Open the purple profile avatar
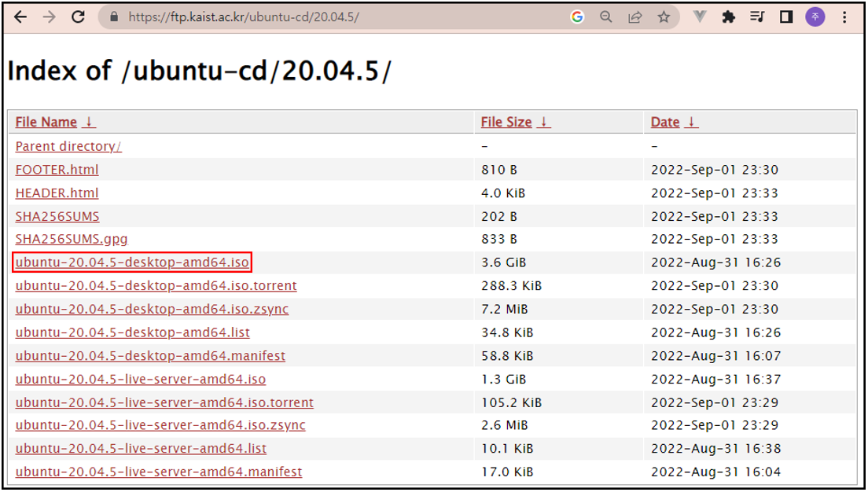868x492 pixels. 815,17
